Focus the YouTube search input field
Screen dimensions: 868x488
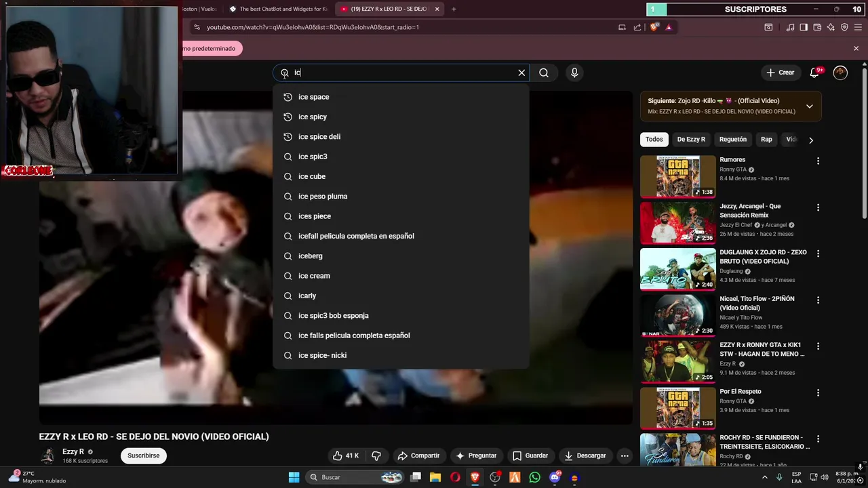coord(401,73)
